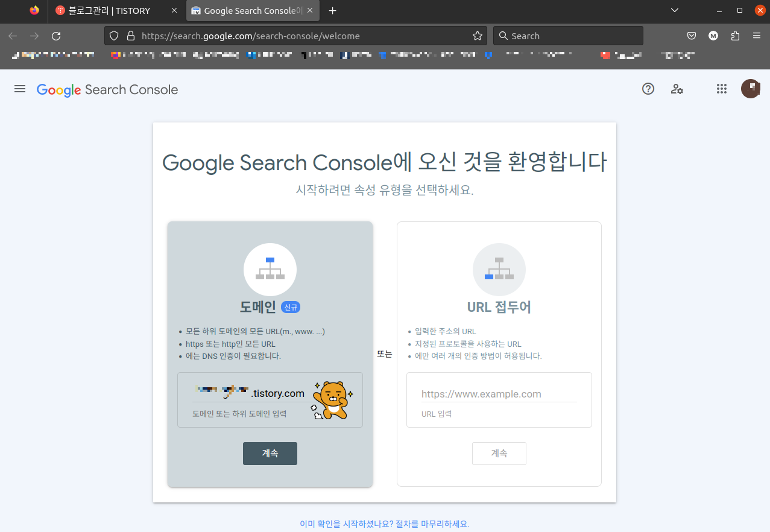The image size is (770, 532).
Task: Click '입력한 주소의 URL' bullet
Action: pyautogui.click(x=446, y=331)
